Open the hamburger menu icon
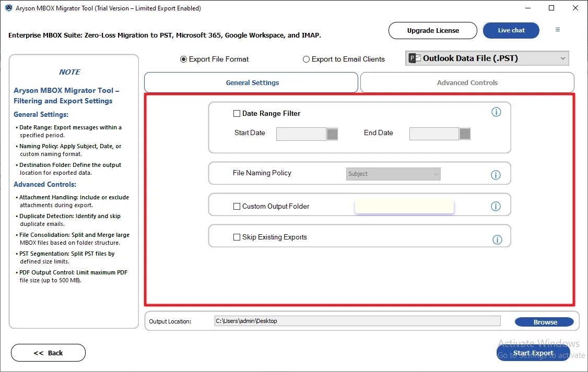 pos(558,30)
